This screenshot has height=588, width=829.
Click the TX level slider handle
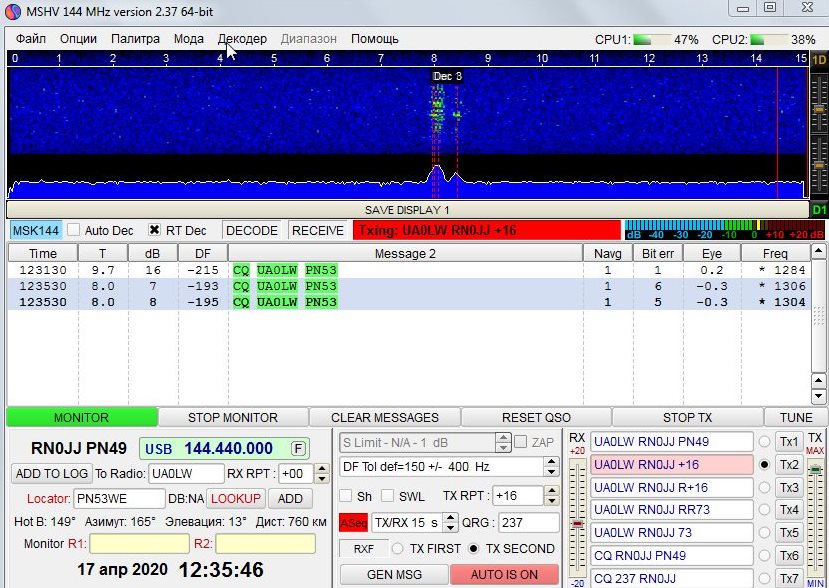816,469
